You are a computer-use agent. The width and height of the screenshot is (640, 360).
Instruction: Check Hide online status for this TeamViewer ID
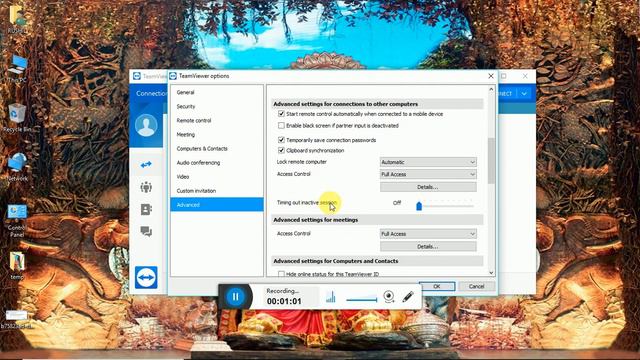click(x=281, y=274)
